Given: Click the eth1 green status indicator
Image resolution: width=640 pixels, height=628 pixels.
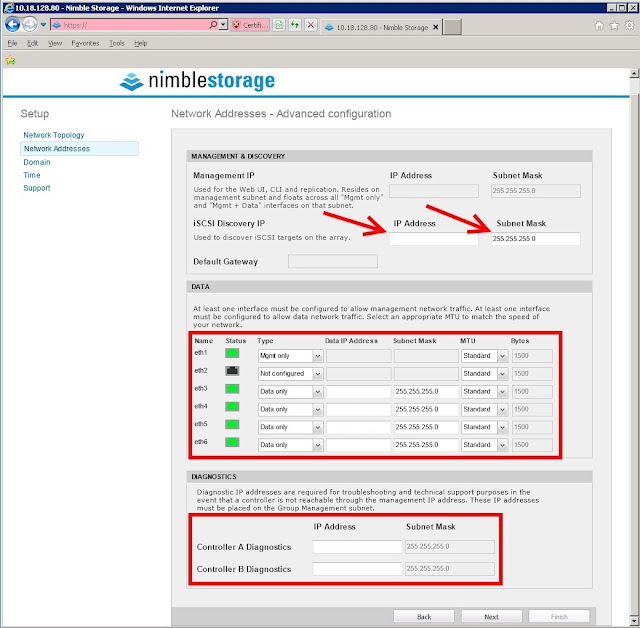Looking at the screenshot, I should (232, 353).
